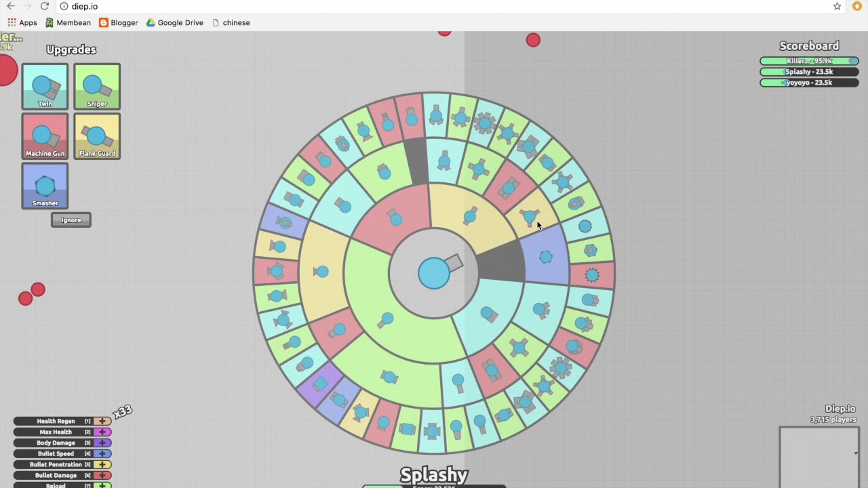Choose the Sniper upgrade tile
This screenshot has width=868, height=488.
click(97, 87)
